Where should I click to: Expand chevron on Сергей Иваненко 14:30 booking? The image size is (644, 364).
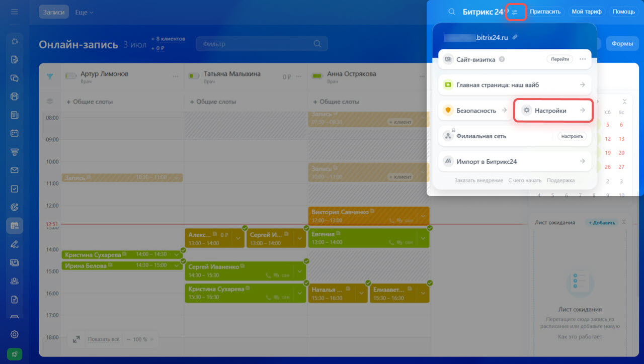[x=299, y=271]
